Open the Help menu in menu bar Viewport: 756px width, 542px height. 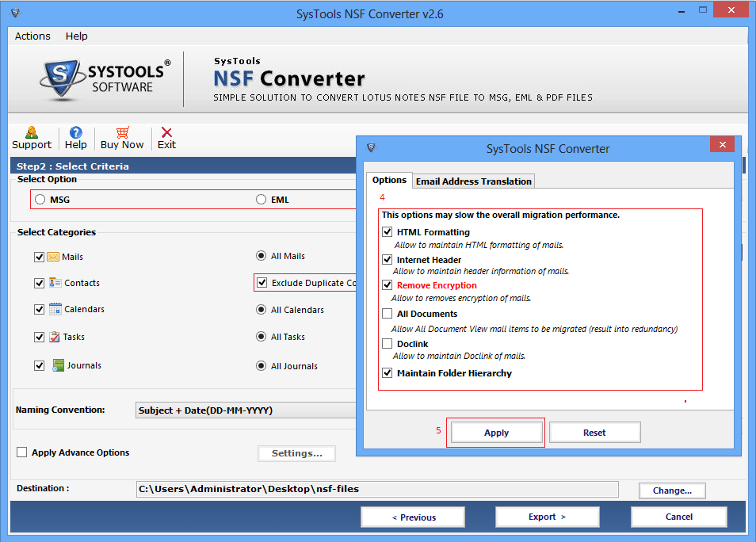coord(77,36)
